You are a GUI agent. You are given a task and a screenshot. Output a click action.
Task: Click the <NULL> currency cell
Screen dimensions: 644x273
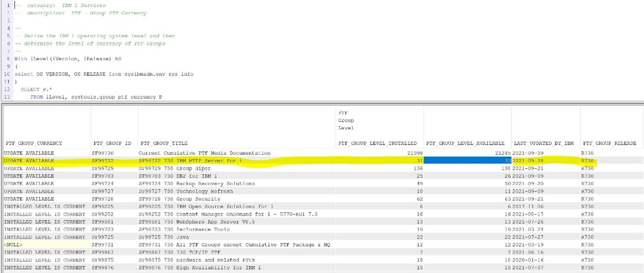tap(14, 245)
